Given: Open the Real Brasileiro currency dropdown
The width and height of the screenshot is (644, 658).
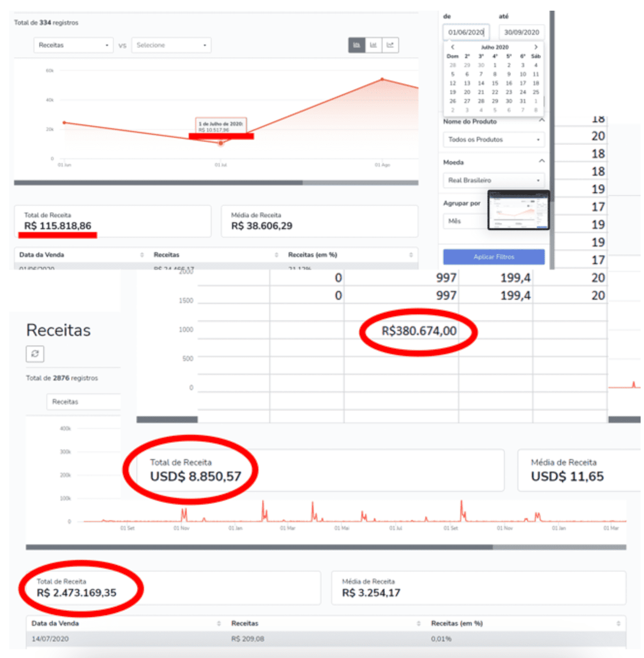Looking at the screenshot, I should tap(493, 181).
